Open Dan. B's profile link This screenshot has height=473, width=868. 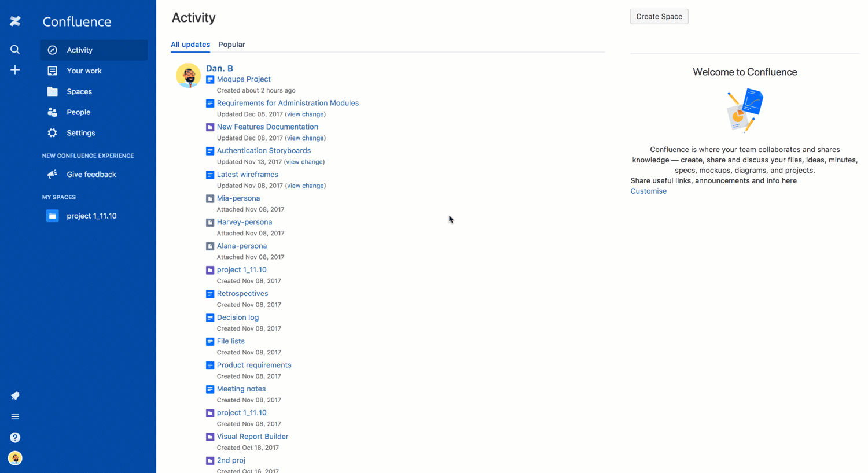219,68
